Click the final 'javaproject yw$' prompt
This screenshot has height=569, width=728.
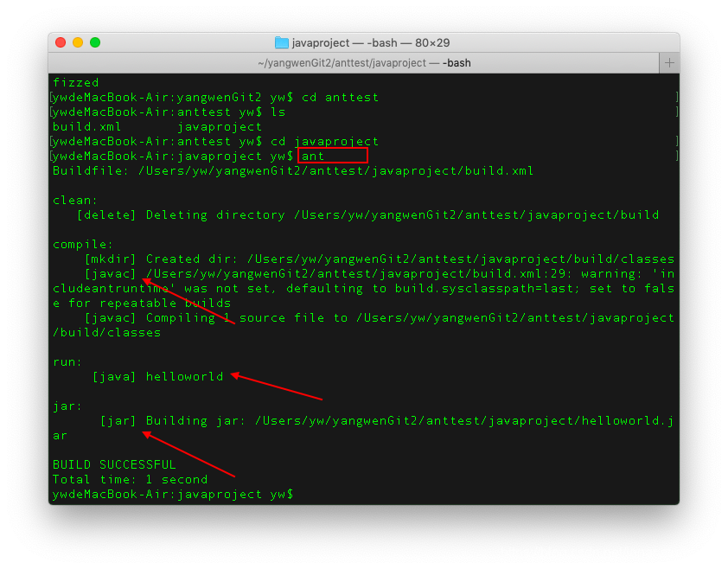point(235,495)
